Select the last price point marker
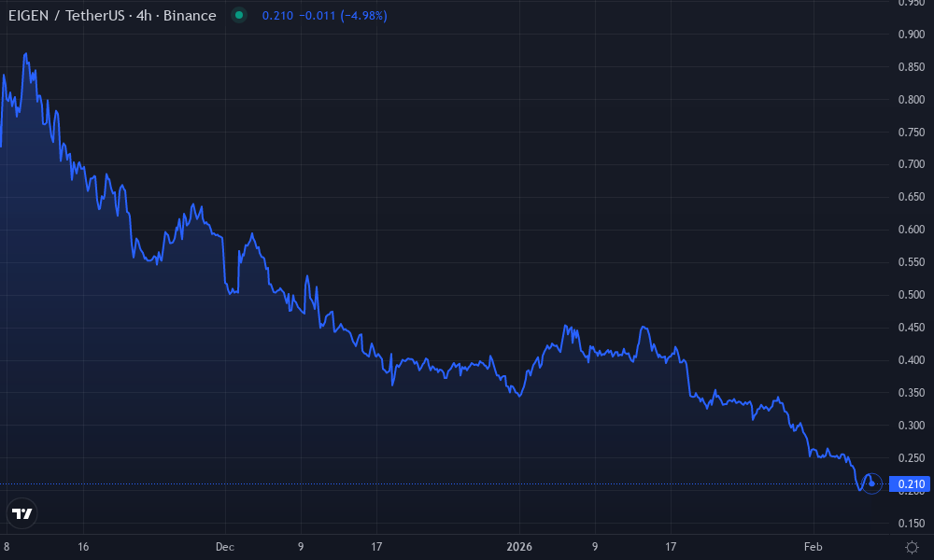Viewport: 934px width, 560px height. tap(871, 483)
